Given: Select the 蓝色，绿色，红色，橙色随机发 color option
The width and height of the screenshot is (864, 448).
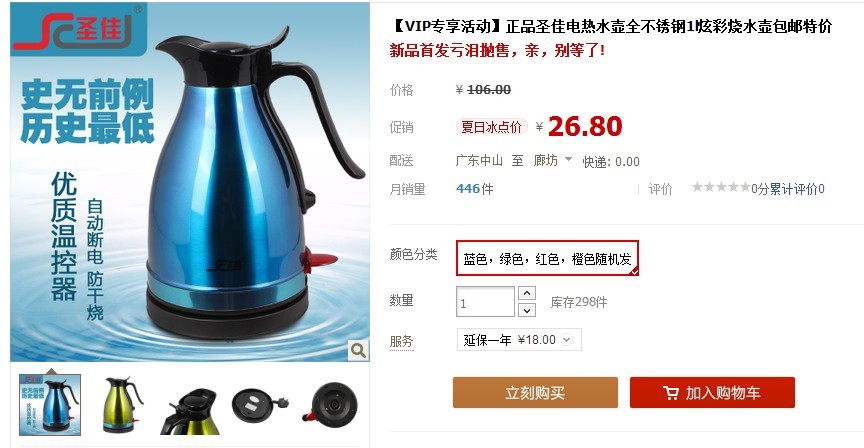Looking at the screenshot, I should pos(547,258).
